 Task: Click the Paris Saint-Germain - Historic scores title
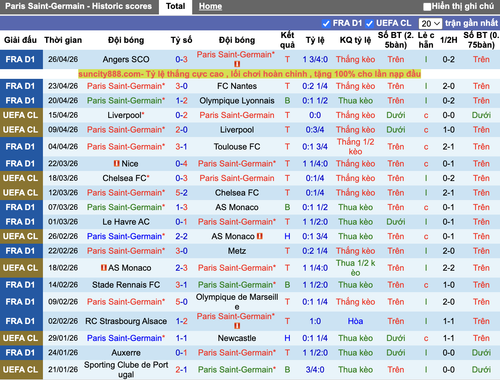coord(78,6)
